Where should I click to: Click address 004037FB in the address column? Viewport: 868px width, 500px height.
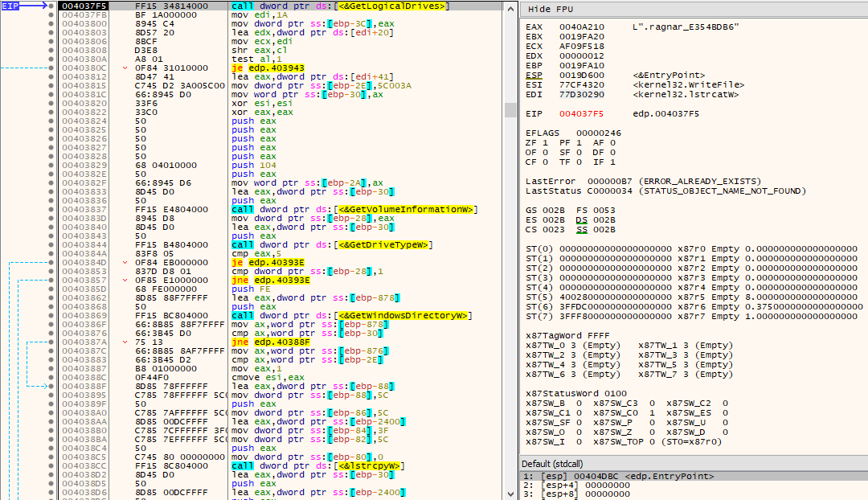(84, 15)
